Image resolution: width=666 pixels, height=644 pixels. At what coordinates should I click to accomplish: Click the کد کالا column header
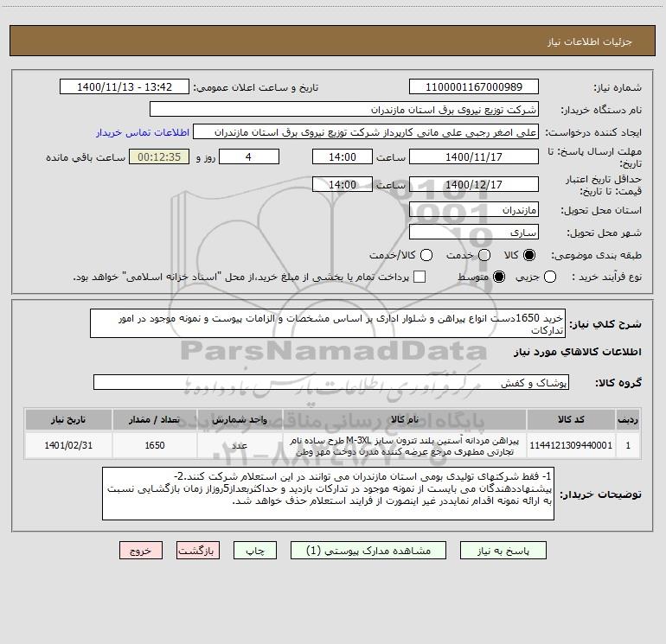pos(571,419)
